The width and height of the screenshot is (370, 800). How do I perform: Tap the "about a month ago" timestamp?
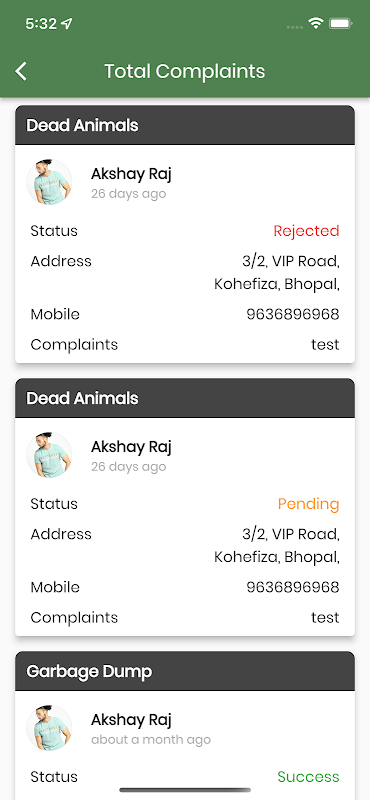[151, 739]
